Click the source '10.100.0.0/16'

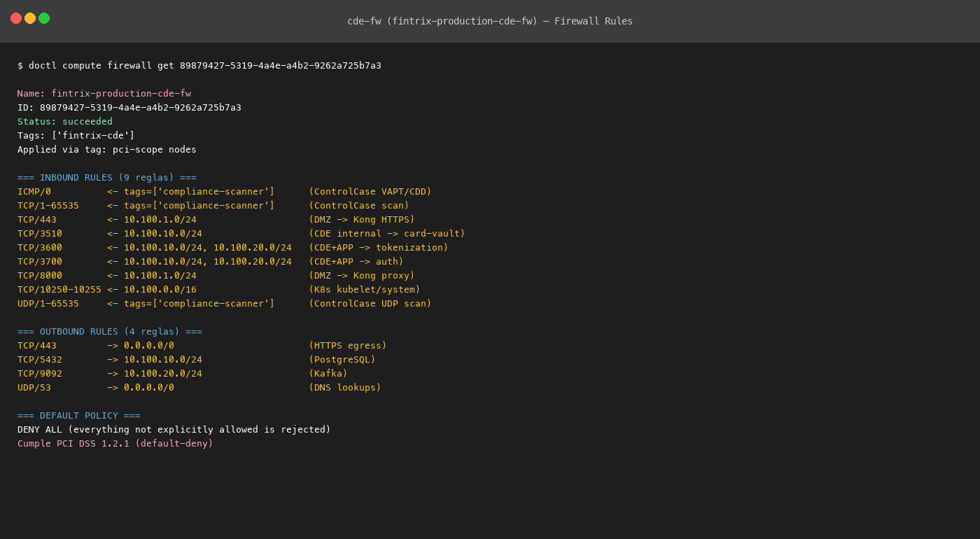[x=160, y=289]
